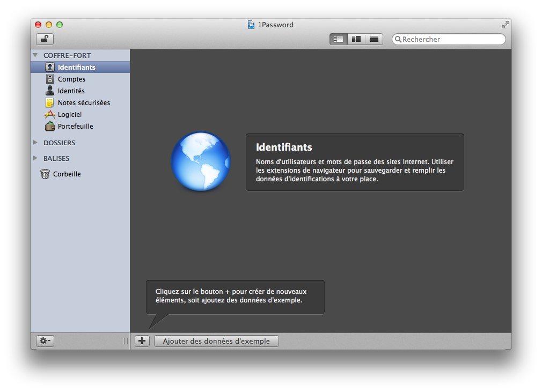Click the magnifying glass search icon
Screen dimensions: 542x392
(398, 39)
